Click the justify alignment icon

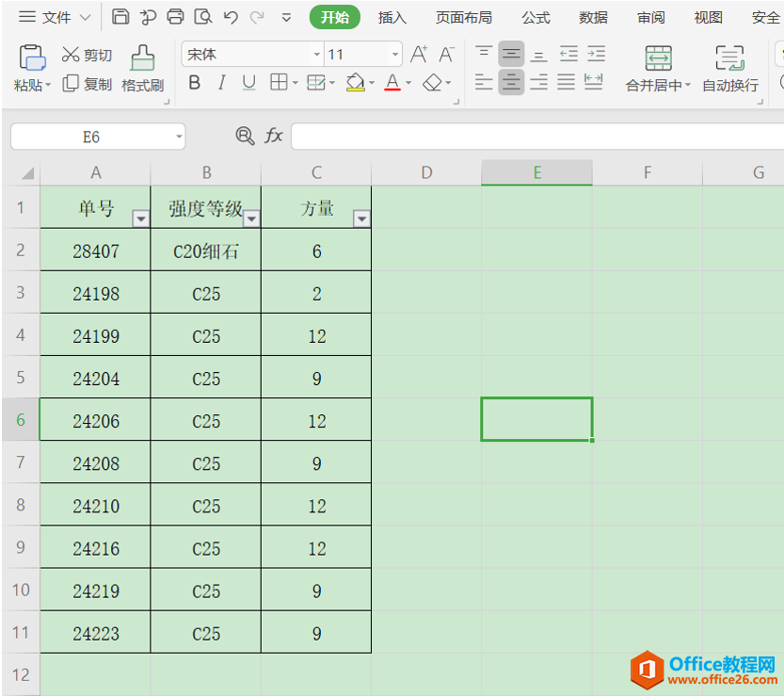[566, 82]
